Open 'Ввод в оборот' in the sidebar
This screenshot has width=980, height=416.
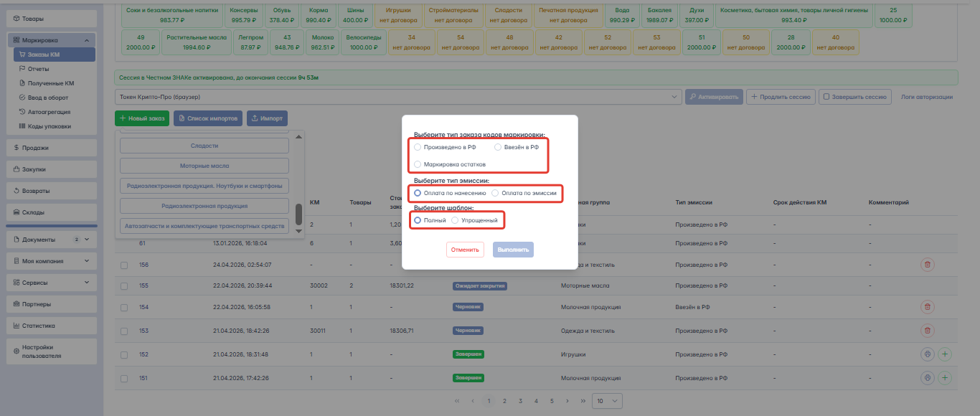54,98
